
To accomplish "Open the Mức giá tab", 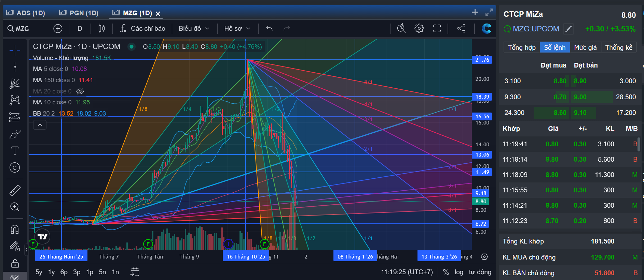I will point(585,47).
